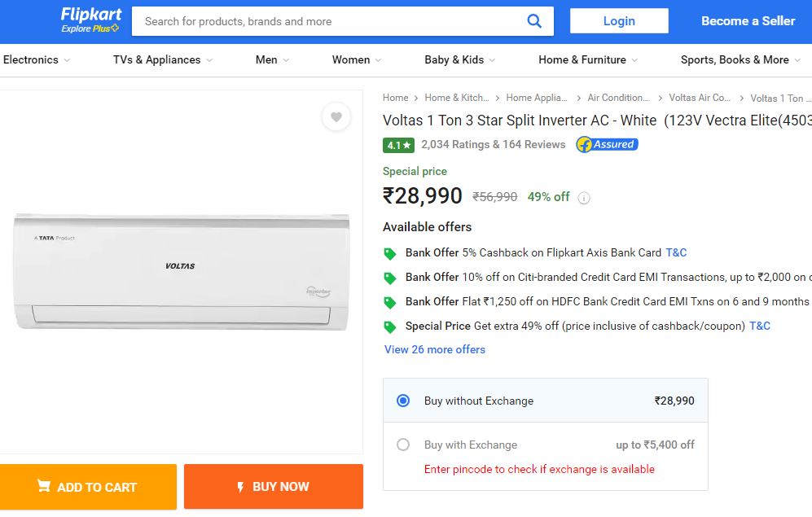Screen dimensions: 812x517
Task: Click the Flipkart Assured badge
Action: 606,144
